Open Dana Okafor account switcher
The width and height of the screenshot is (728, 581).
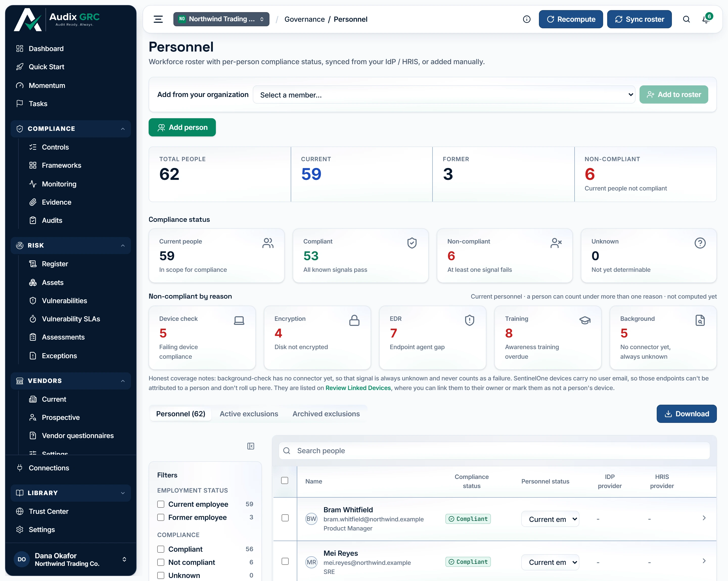71,560
